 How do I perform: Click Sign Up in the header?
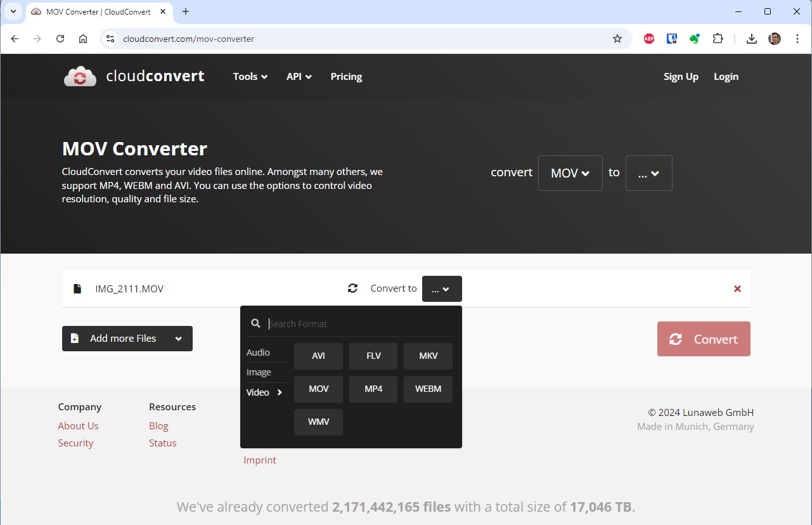(681, 77)
